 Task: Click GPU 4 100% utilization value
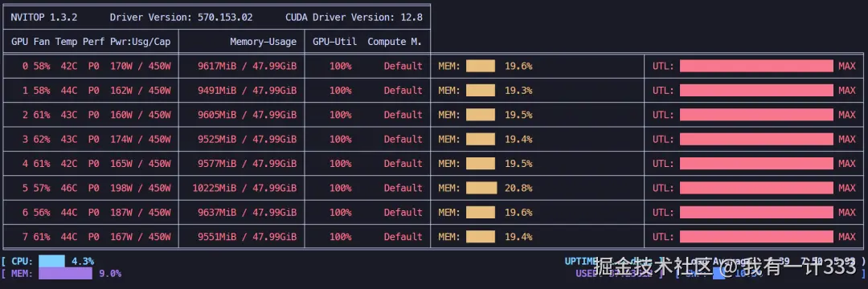[341, 164]
